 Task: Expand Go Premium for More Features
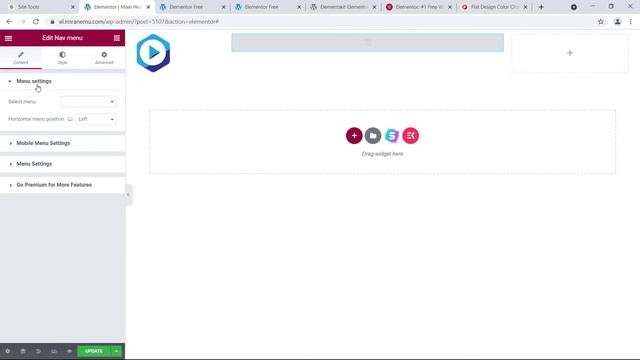(x=62, y=185)
